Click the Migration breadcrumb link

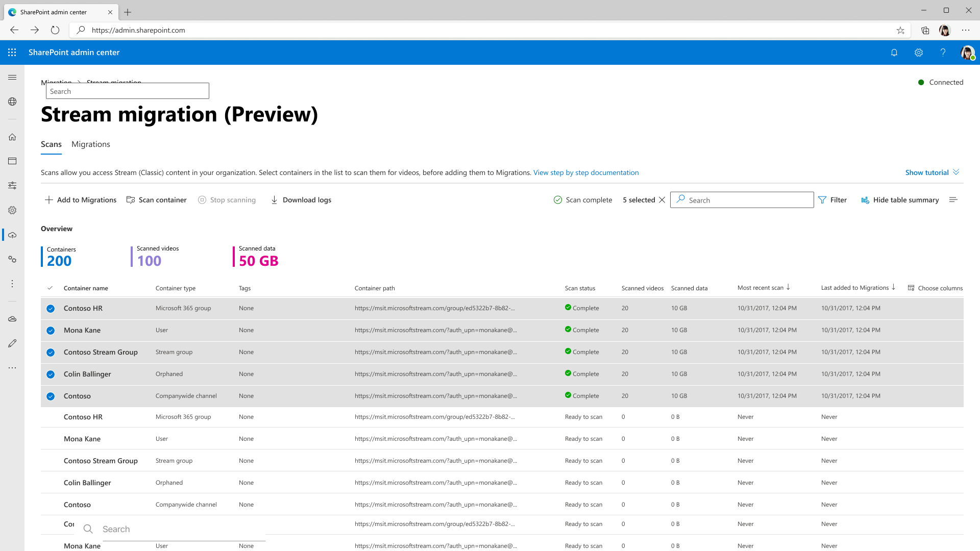click(x=57, y=82)
